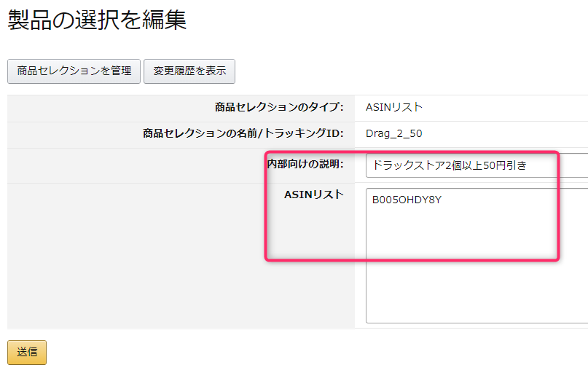Viewport: 588px width, 381px height.
Task: Click the 商品セレクションの名前/トラッキングID: label
Action: coord(243,133)
